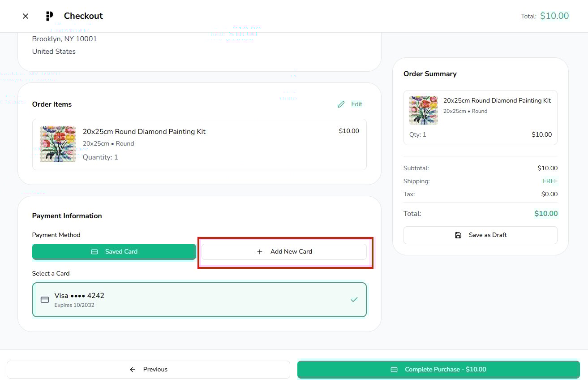Click the plus icon on Add New Card
The image size is (588, 388).
(260, 252)
